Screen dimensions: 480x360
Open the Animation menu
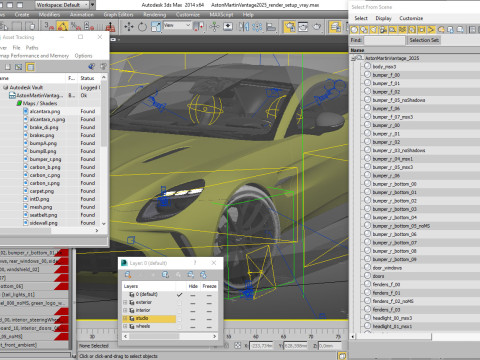click(x=82, y=15)
